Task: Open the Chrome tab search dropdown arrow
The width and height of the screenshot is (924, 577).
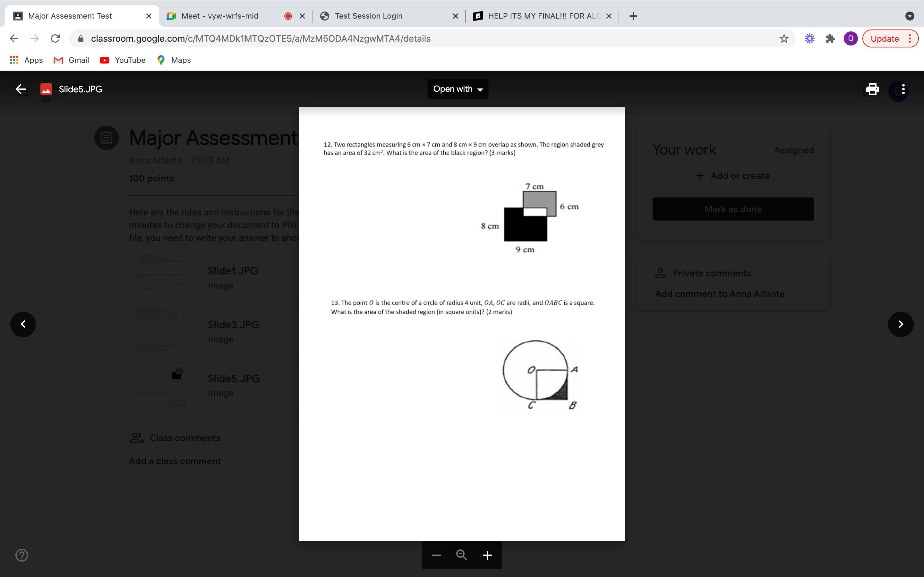Action: [x=910, y=16]
